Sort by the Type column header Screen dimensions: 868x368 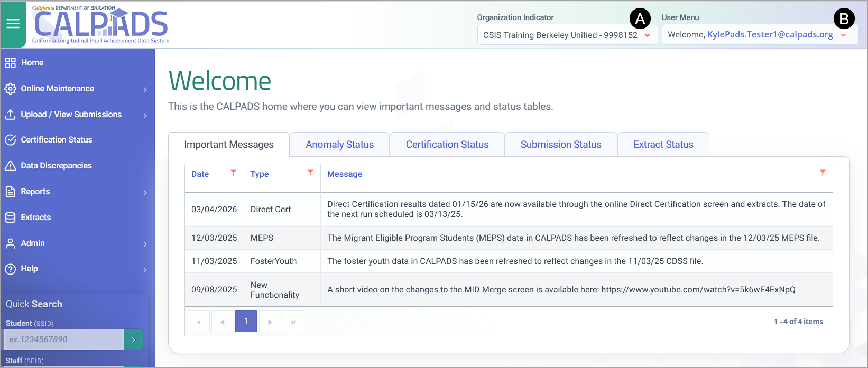(x=260, y=174)
